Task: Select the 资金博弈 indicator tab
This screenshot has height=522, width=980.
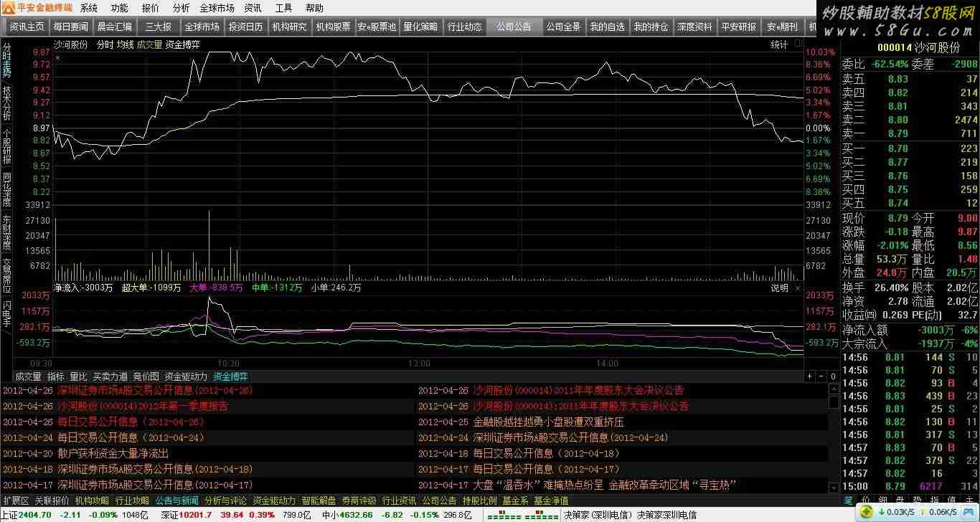Action: coord(231,376)
